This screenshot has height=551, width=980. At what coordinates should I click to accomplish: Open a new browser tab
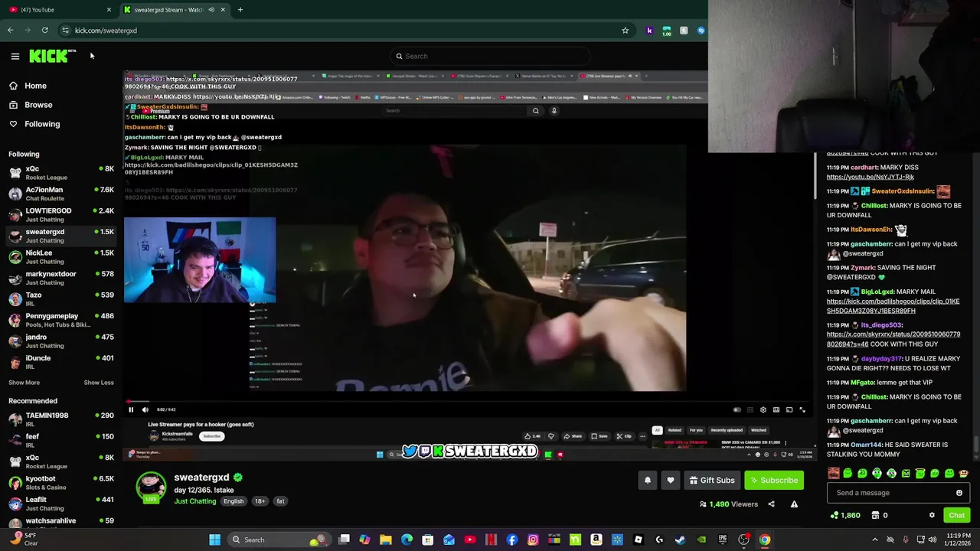click(240, 10)
